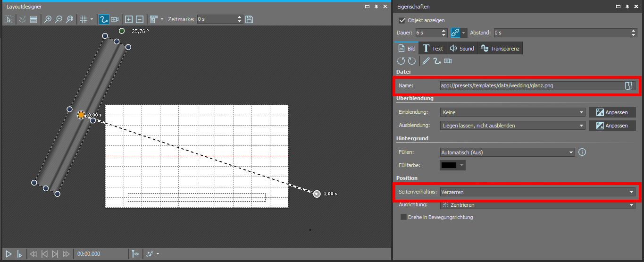
Task: Open the image editor brush icon
Action: pos(426,61)
